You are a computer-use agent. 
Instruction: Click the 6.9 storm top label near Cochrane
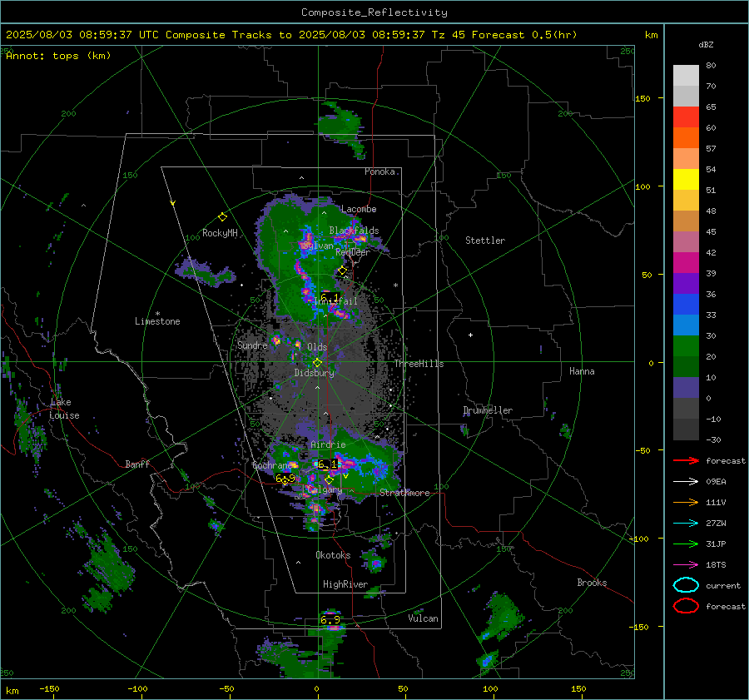(285, 478)
